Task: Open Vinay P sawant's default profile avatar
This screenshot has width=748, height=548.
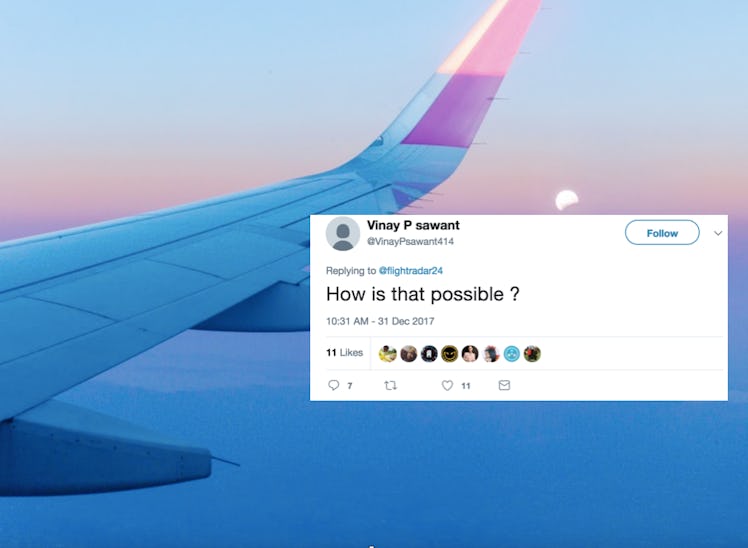Action: click(343, 233)
